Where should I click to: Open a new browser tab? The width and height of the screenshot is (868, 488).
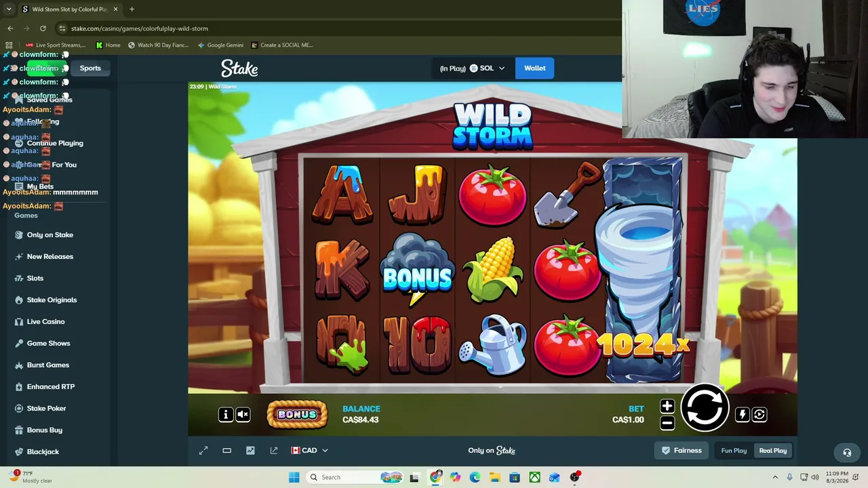[132, 9]
